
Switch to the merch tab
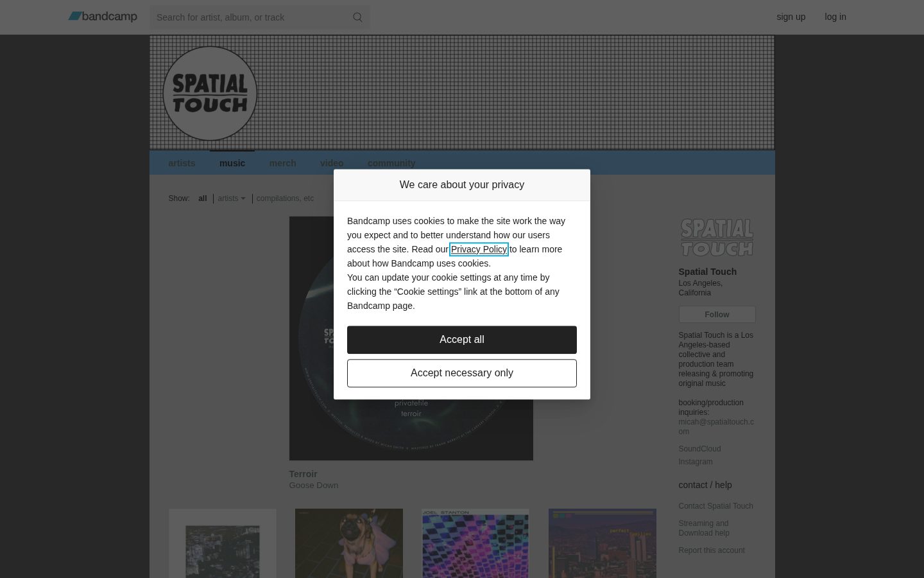[282, 163]
